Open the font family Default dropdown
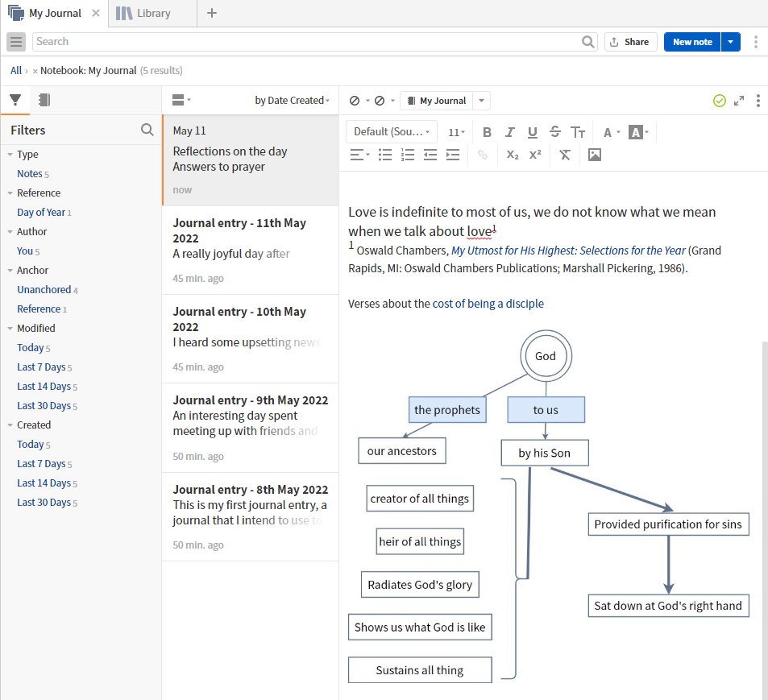 click(x=392, y=132)
